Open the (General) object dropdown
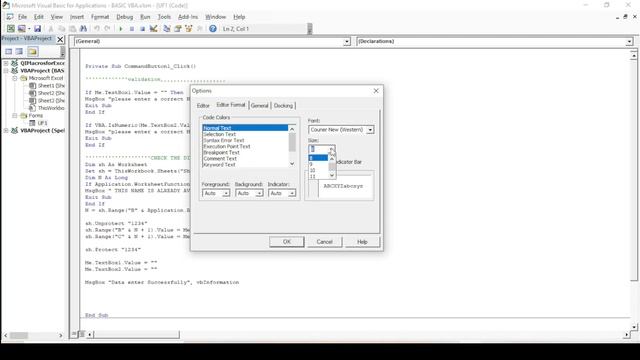The image size is (640, 360). [347, 41]
